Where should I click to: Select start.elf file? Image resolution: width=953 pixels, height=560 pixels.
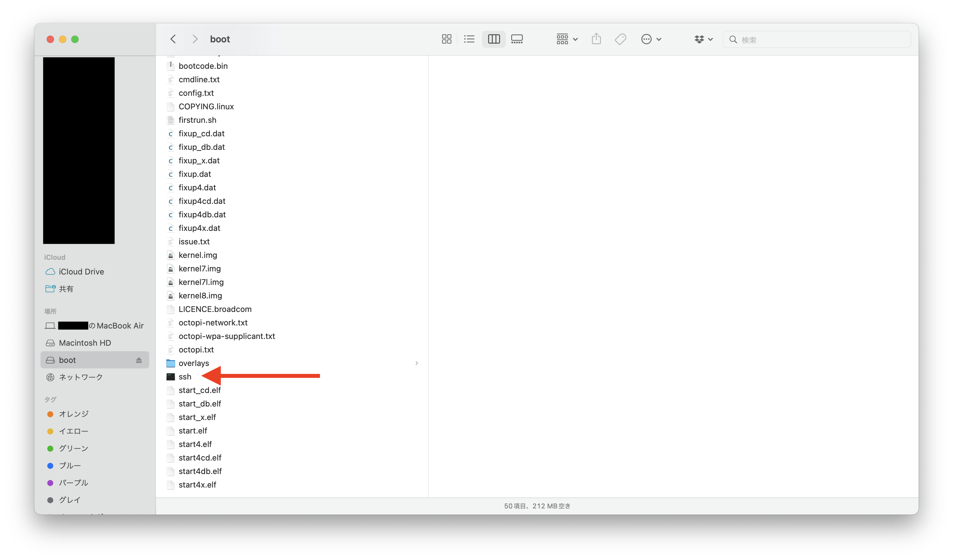point(193,431)
